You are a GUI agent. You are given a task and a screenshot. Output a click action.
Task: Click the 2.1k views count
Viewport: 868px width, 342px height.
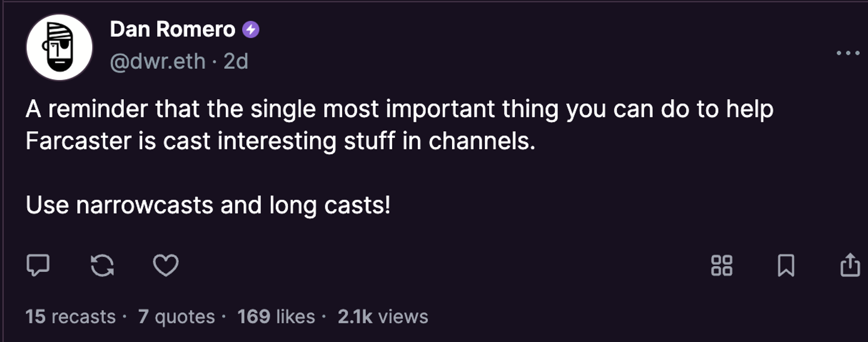pyautogui.click(x=383, y=316)
